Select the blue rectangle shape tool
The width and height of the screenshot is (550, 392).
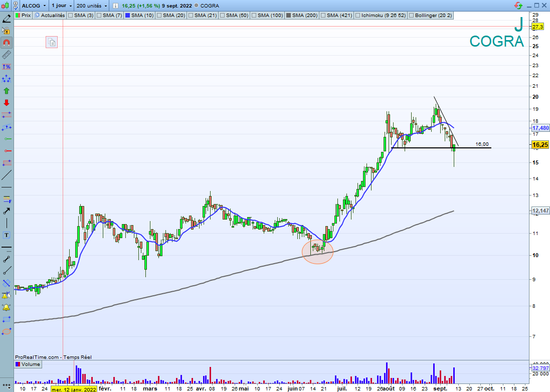click(x=7, y=319)
